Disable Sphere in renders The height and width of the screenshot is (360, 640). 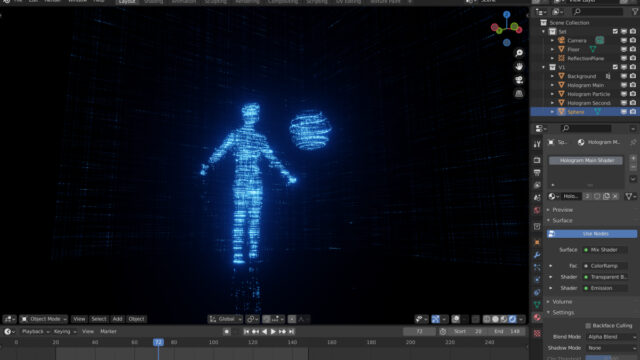click(x=633, y=112)
